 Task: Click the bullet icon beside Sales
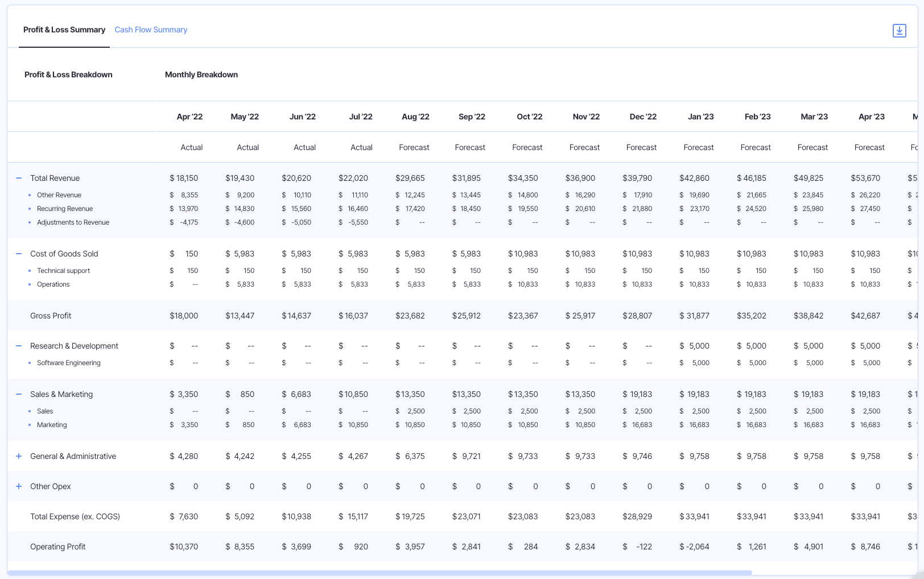click(30, 411)
